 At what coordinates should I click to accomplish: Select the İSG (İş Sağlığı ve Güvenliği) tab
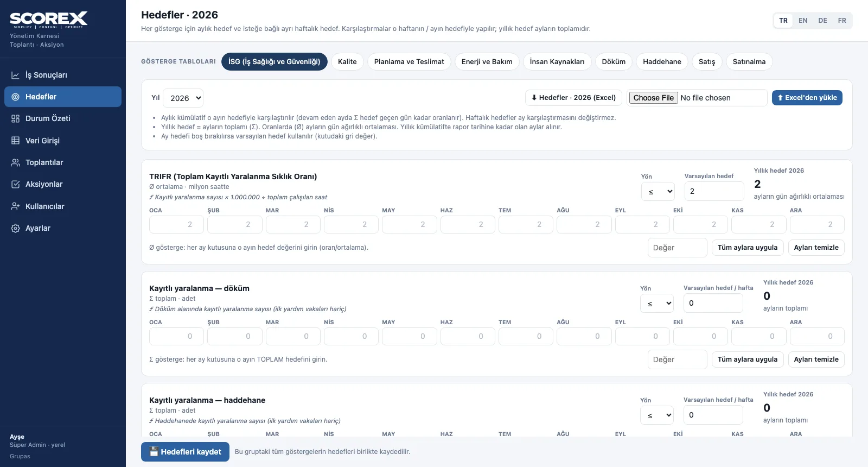[275, 61]
